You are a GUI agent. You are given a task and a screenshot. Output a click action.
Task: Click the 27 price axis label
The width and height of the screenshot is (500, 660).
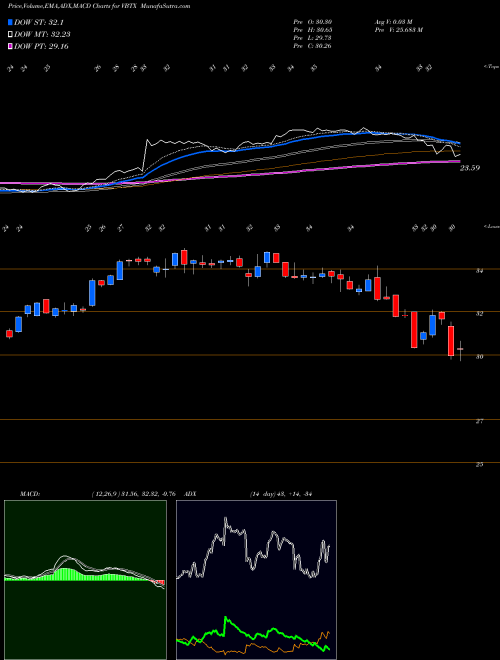coord(479,421)
